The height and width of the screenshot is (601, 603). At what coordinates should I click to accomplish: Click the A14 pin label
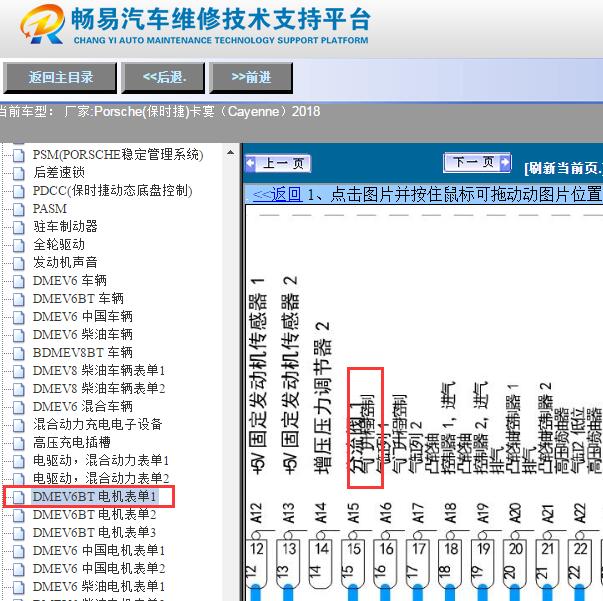320,513
